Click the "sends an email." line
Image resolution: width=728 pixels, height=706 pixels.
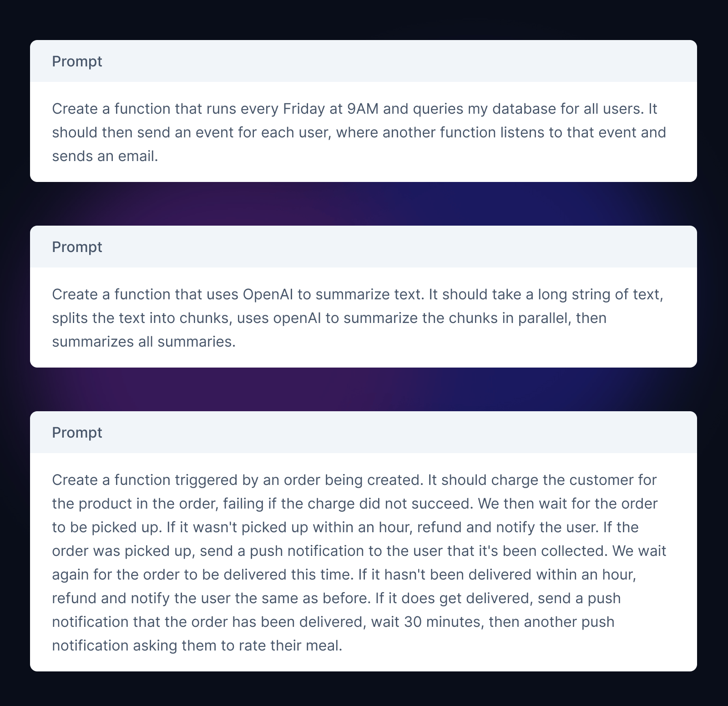tap(105, 156)
